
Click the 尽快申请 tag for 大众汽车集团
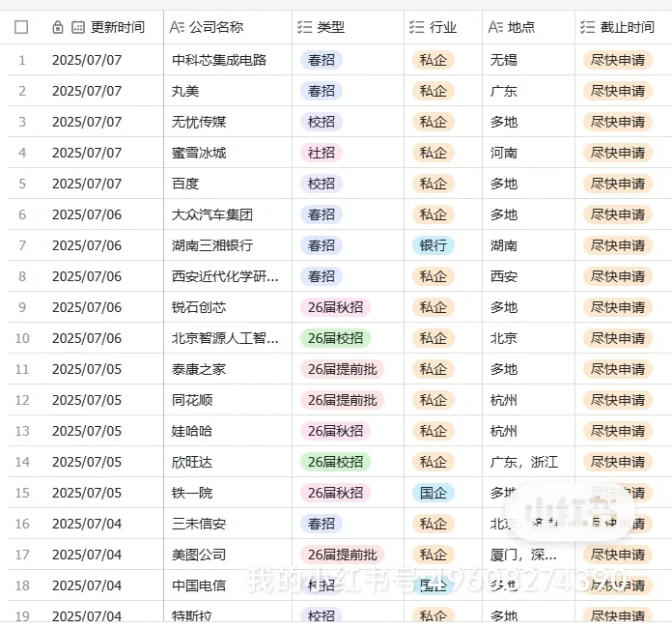click(618, 214)
